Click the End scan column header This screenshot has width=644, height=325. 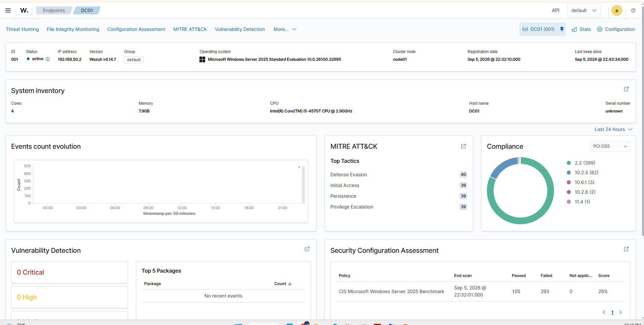coord(463,276)
